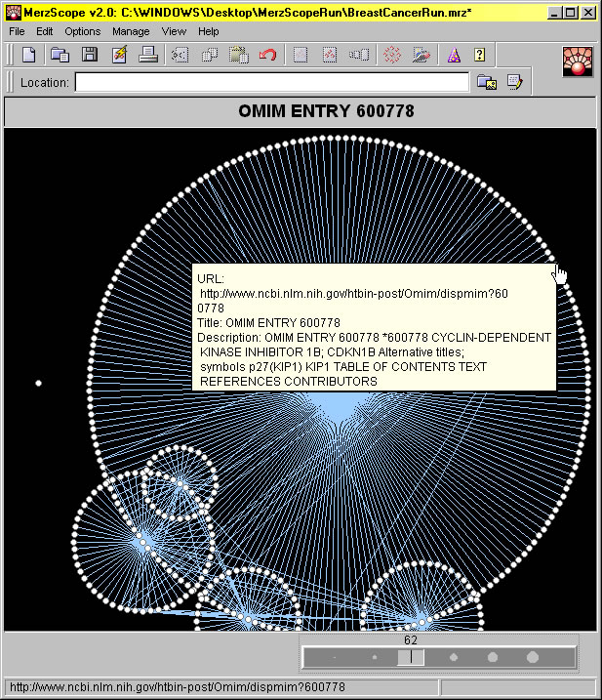
Task: Click inside the Location text field
Action: coord(271,83)
